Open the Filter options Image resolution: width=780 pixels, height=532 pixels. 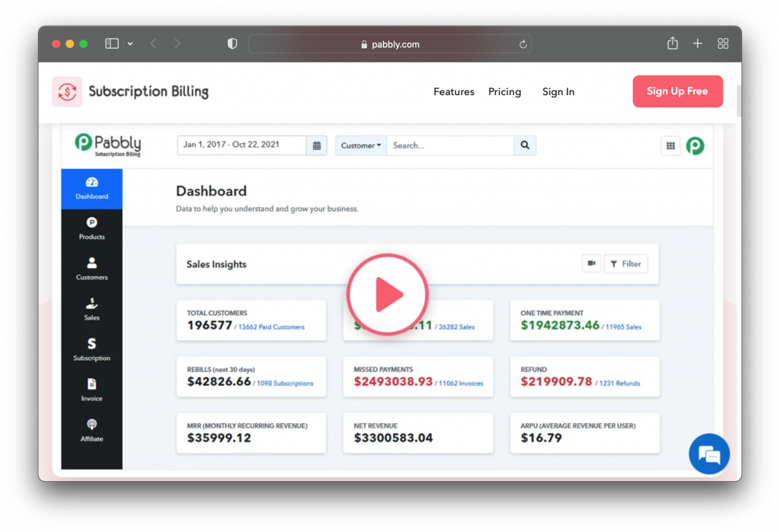coord(625,263)
